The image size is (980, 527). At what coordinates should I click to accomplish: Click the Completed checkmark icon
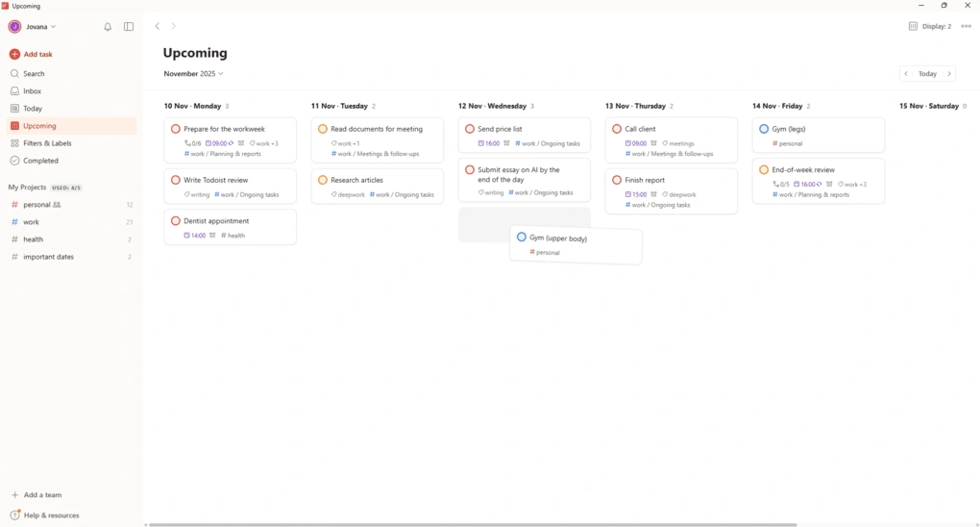(15, 161)
